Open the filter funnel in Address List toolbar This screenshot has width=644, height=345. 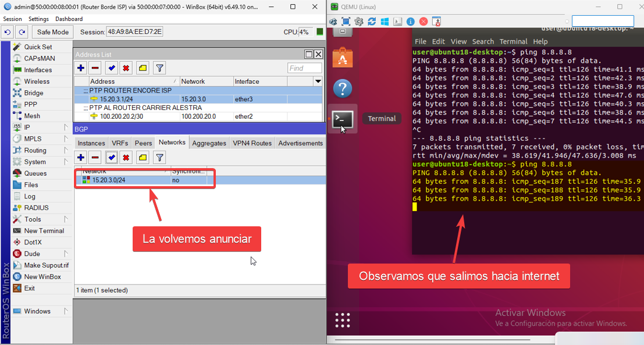coord(159,68)
